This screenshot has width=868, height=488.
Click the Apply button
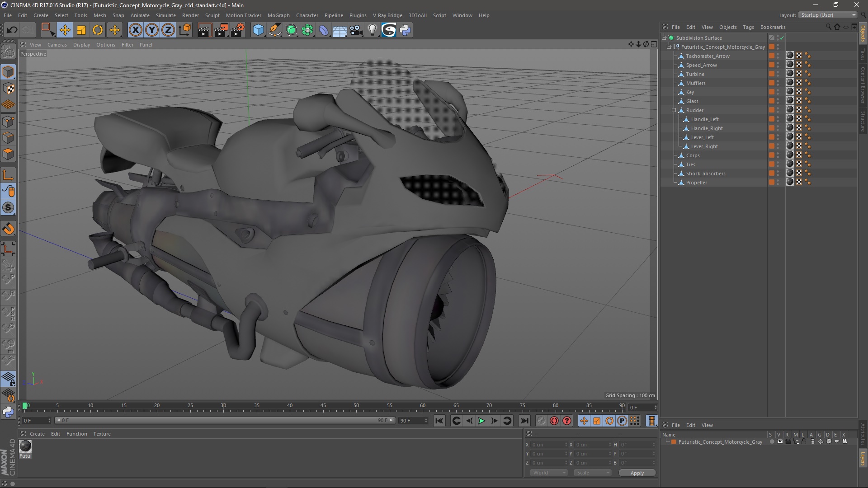(x=637, y=473)
